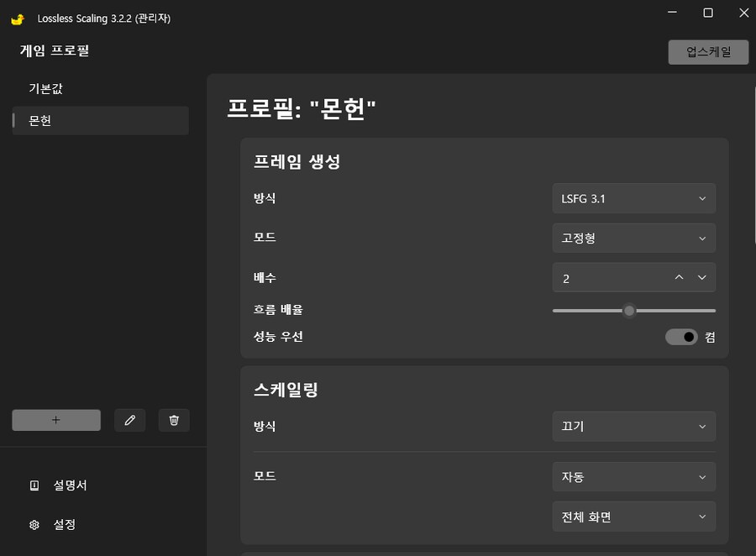
Task: Open the 고정형 모드 dropdown
Action: 633,239
